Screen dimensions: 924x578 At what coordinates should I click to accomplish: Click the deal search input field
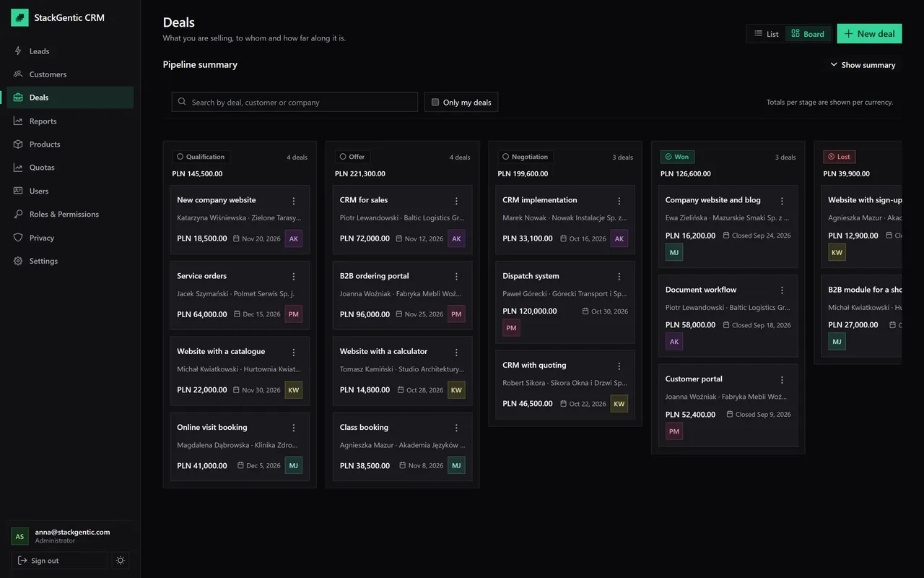click(295, 102)
